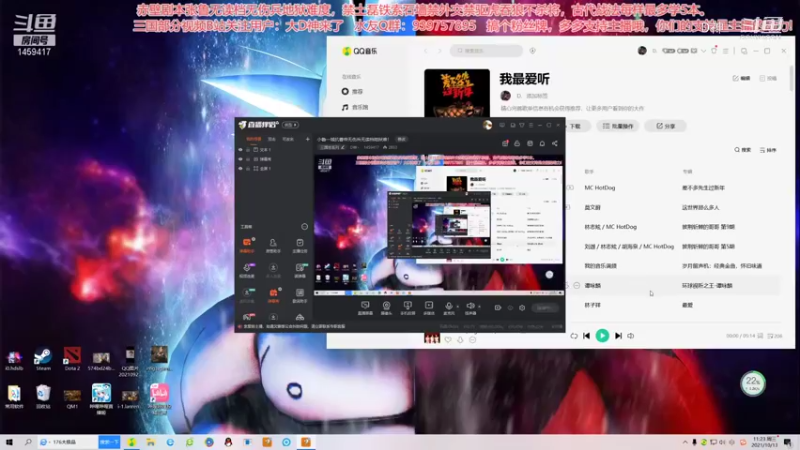Mute the speaker in streaming app

(x=470, y=308)
